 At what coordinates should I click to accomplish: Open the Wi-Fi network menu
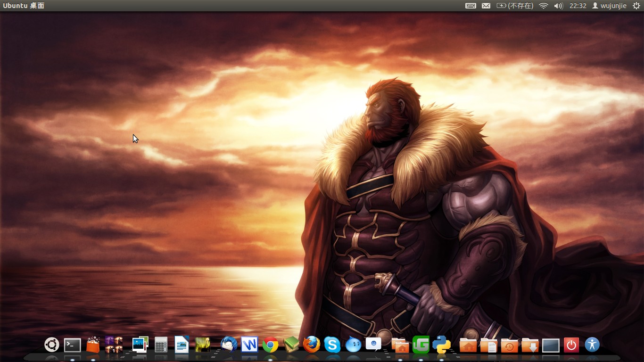pyautogui.click(x=544, y=6)
